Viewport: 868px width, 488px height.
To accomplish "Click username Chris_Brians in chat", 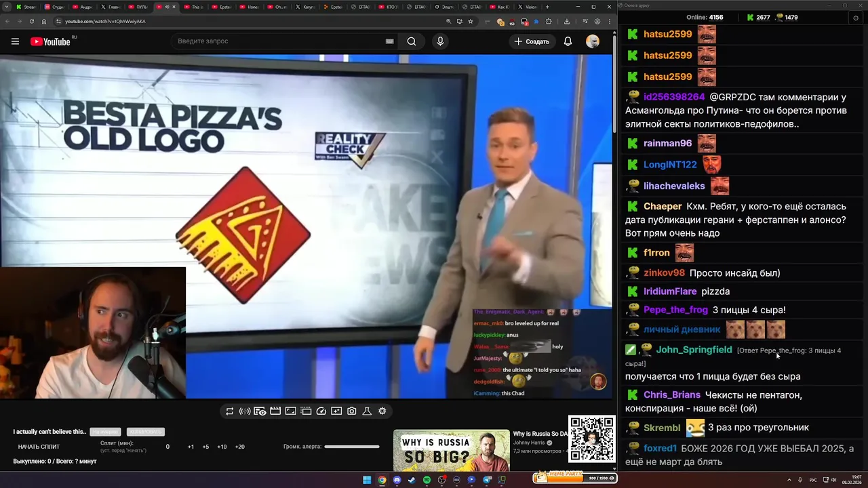I will [672, 395].
